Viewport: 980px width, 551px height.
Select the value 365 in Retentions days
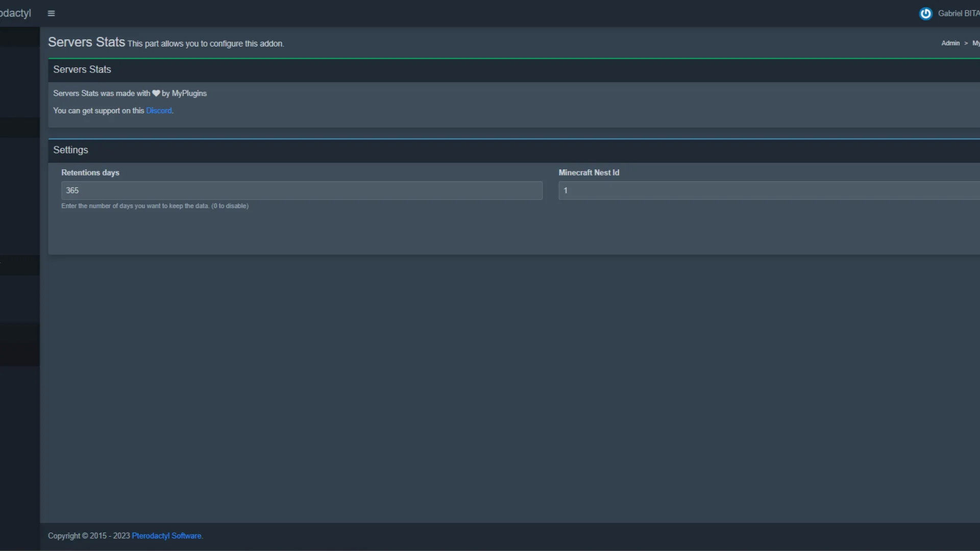[x=72, y=190]
